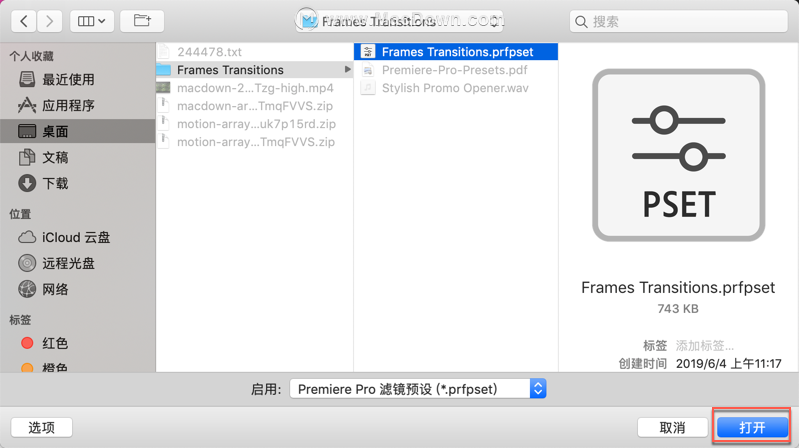Open the Frames Transitions folder row
Viewport: 799px width, 448px height.
(x=254, y=70)
